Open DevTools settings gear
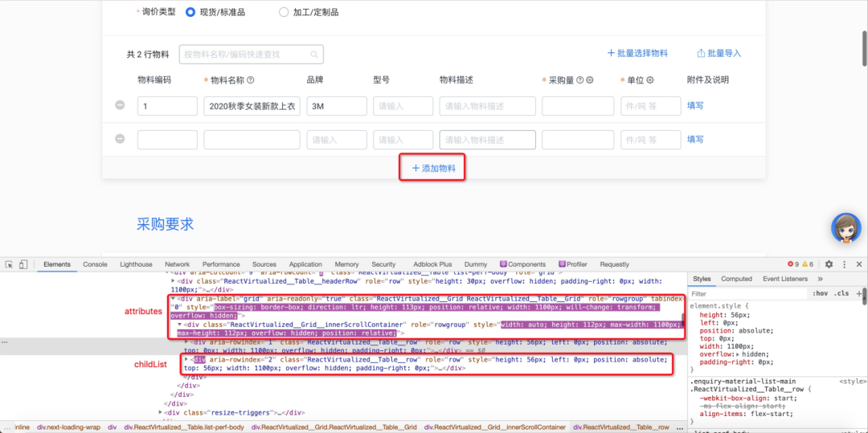The width and height of the screenshot is (868, 433). (x=829, y=264)
